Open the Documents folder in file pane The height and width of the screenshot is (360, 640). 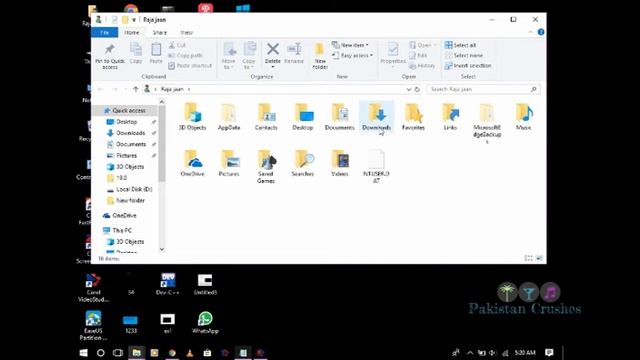(340, 117)
